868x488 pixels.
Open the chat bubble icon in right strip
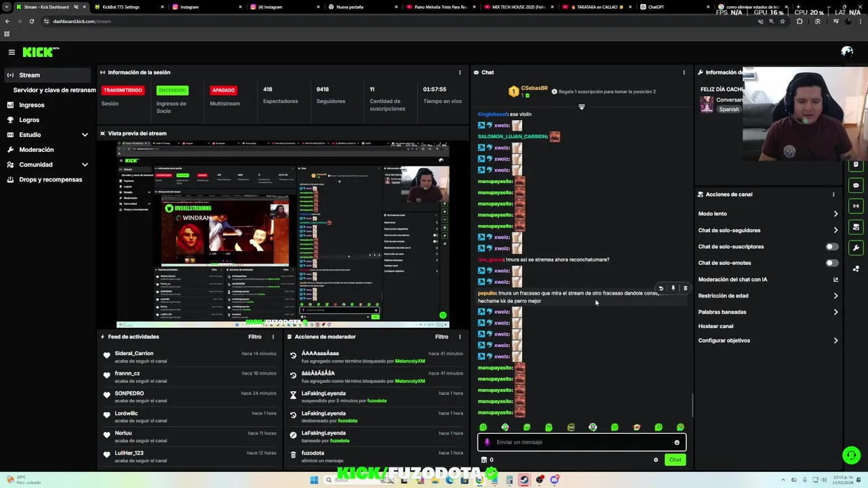[x=856, y=186]
